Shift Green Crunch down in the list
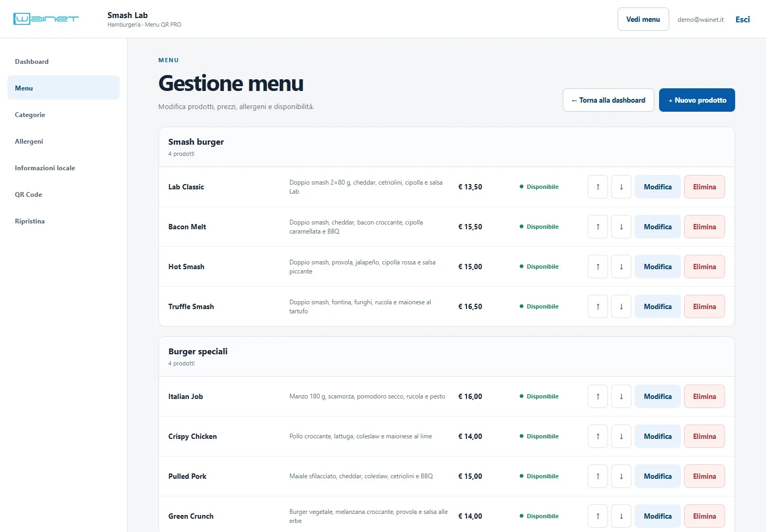The width and height of the screenshot is (766, 532). (x=621, y=516)
